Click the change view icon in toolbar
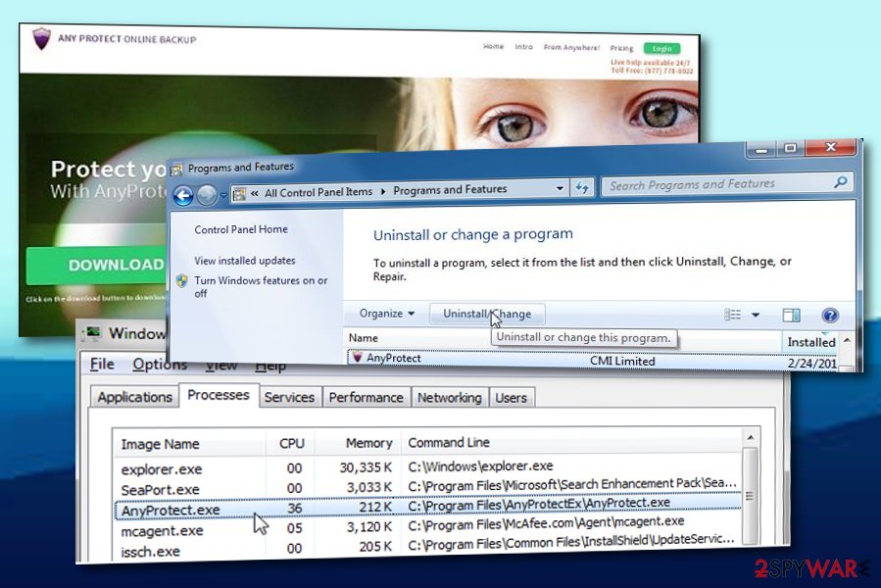The height and width of the screenshot is (588, 881). [x=732, y=315]
